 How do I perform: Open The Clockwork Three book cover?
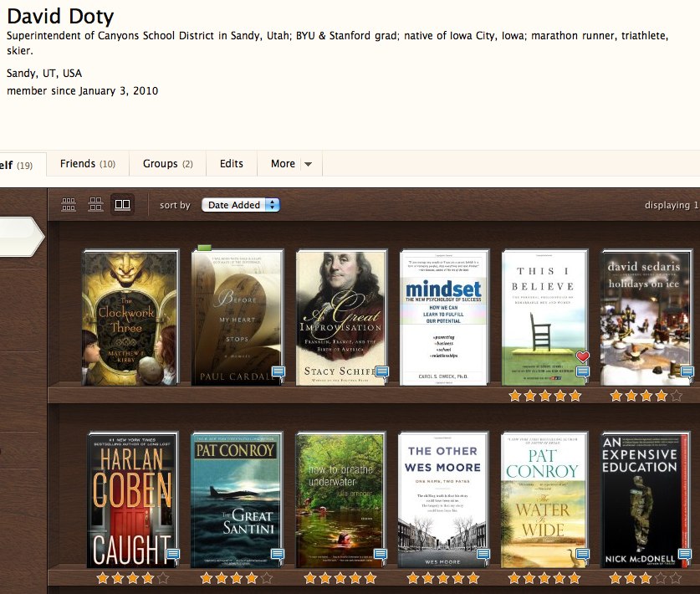(x=130, y=318)
